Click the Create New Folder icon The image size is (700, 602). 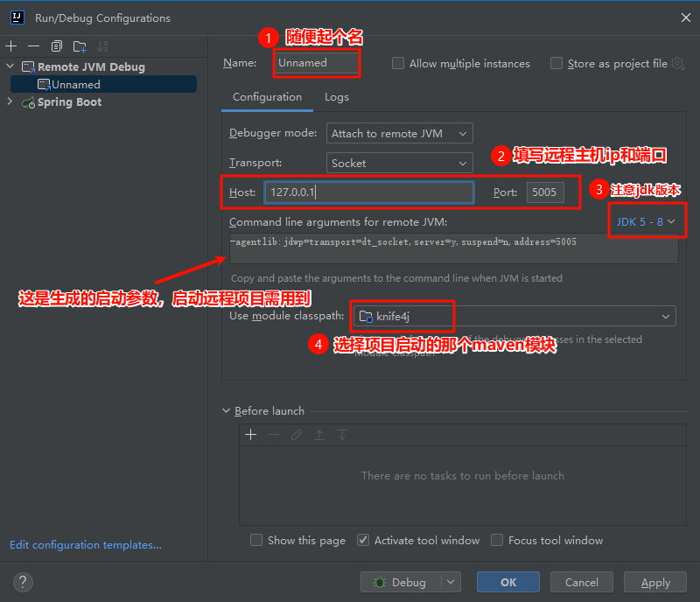pyautogui.click(x=80, y=46)
